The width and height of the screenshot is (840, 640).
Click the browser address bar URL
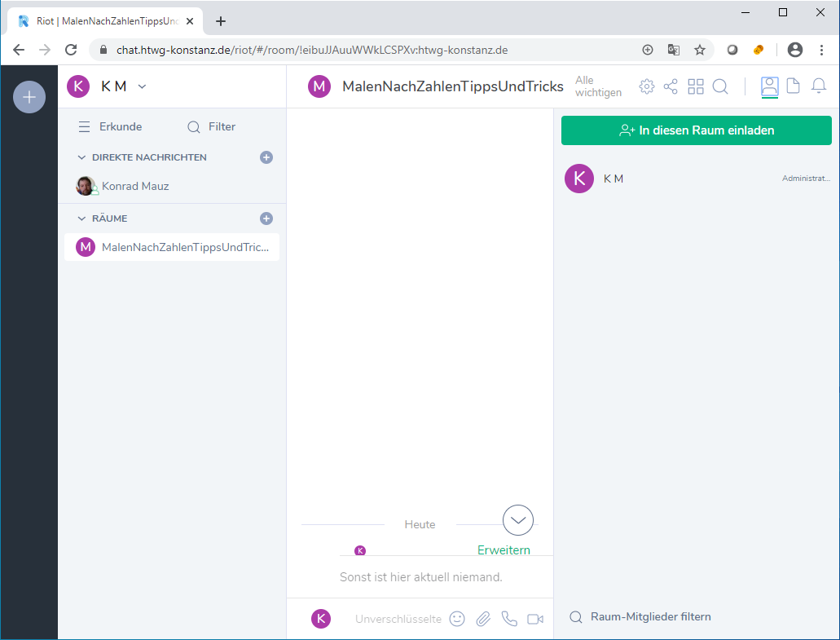point(312,50)
